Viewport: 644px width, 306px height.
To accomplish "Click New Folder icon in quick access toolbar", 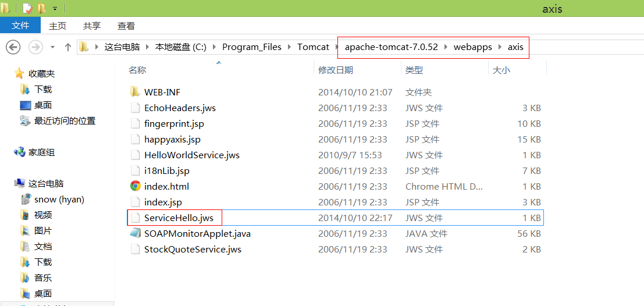I will 41,8.
